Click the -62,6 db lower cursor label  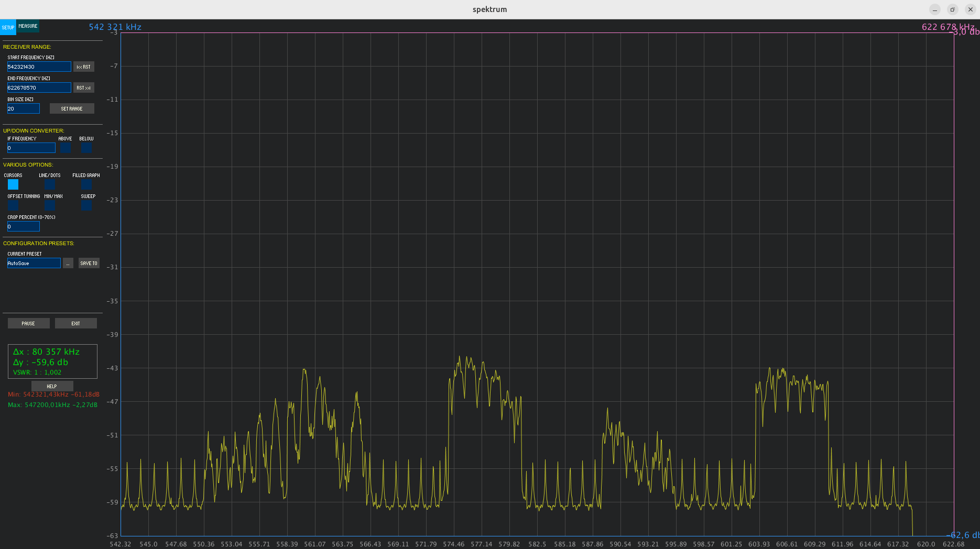coord(963,535)
